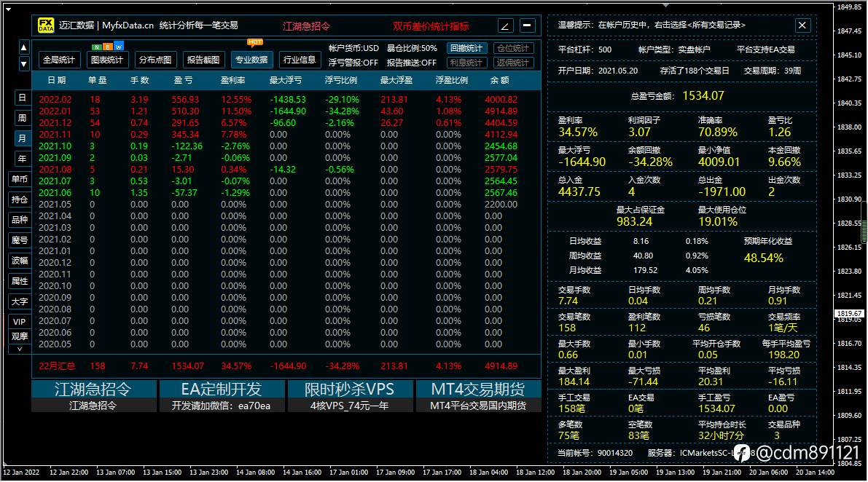Switch to the 分布点图 tab
Screen dimensions: 868x482
click(x=155, y=60)
